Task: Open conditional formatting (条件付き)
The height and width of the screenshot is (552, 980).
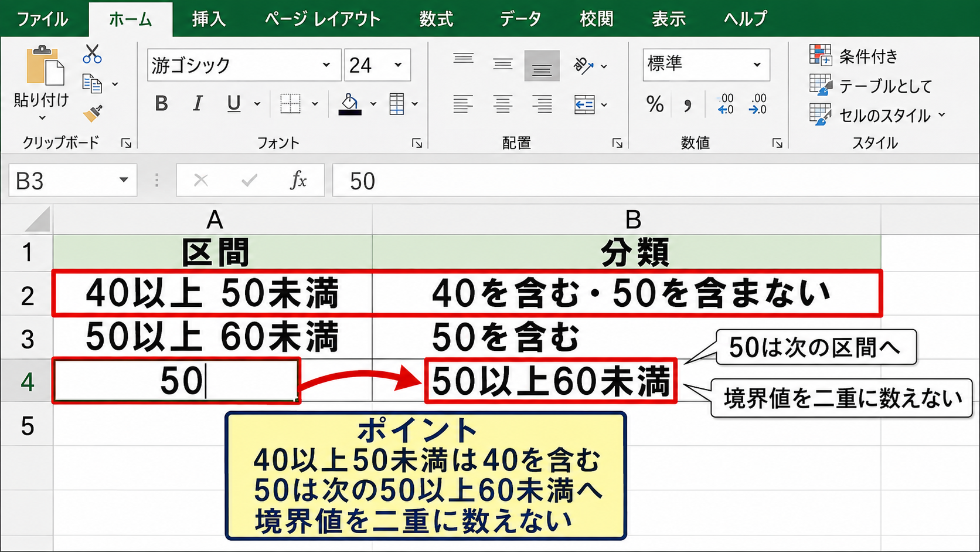Action: point(853,56)
